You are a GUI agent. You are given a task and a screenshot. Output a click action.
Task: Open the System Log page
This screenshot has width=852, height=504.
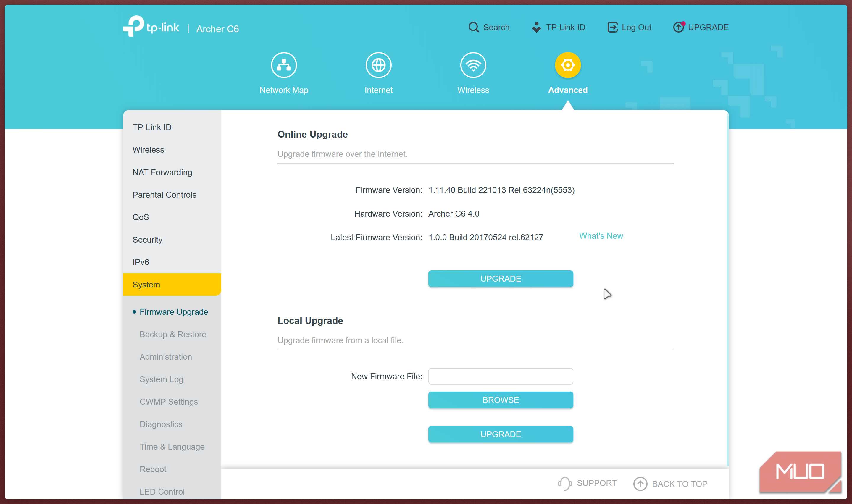click(x=161, y=379)
